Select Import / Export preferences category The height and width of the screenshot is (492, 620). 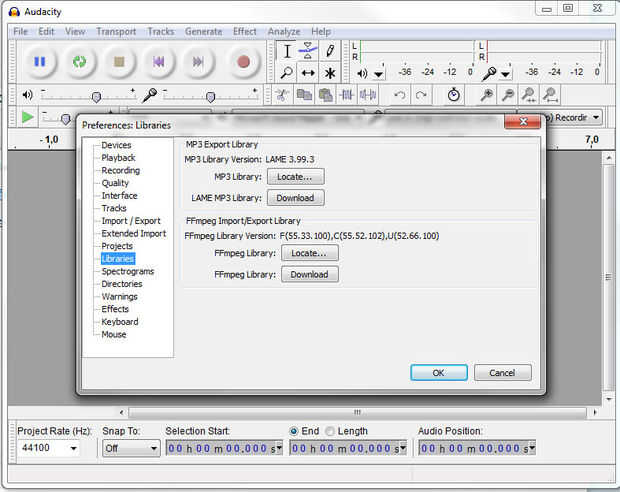coord(131,221)
